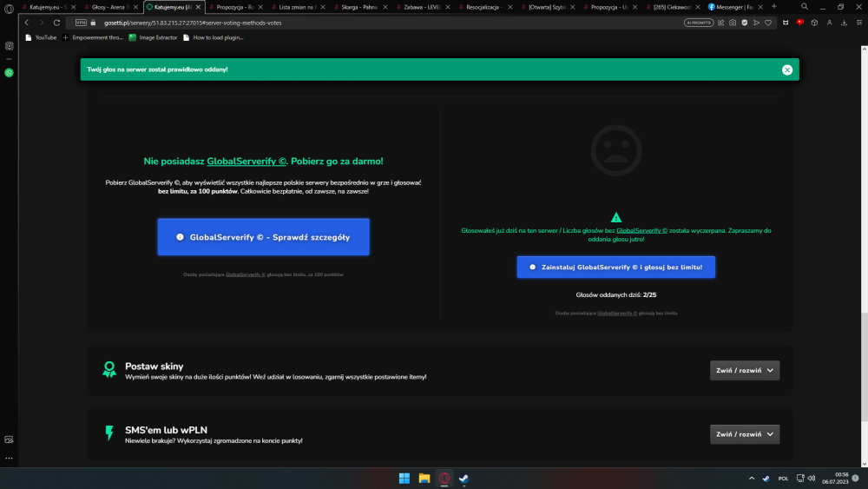Switch to the Skarga - Pahna tab
Screen dimensions: 868x489
[x=359, y=7]
